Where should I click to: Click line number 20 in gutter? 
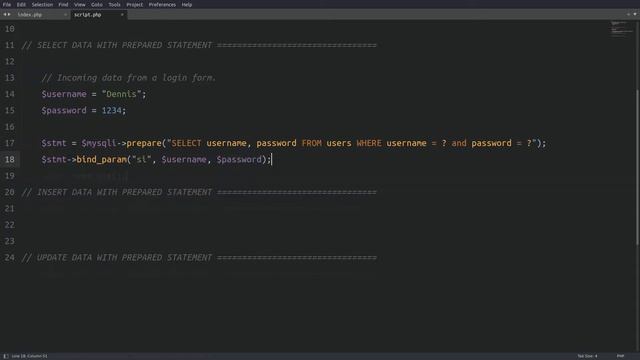coord(9,192)
